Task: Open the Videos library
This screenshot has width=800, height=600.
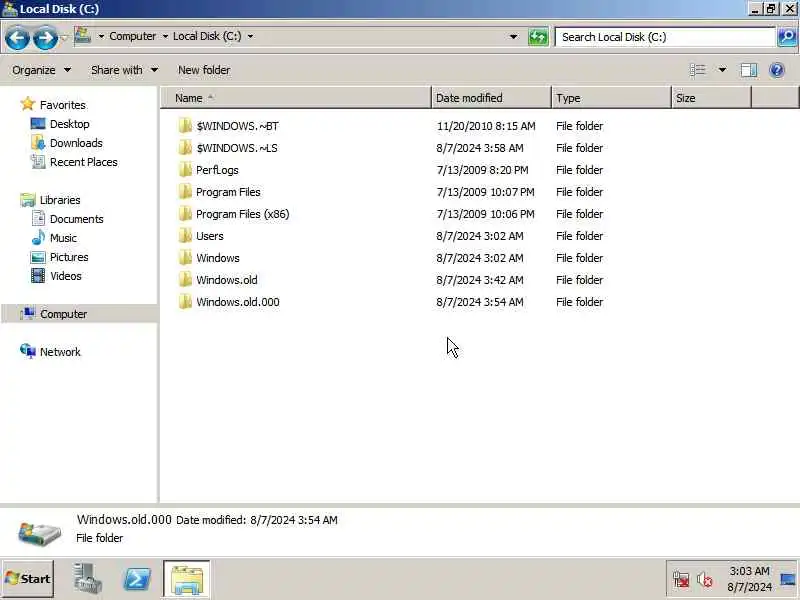Action: 65,276
